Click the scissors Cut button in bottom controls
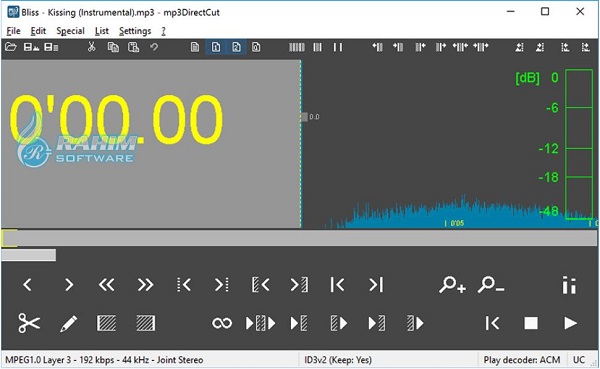Screen dimensions: 600x369 click(29, 323)
